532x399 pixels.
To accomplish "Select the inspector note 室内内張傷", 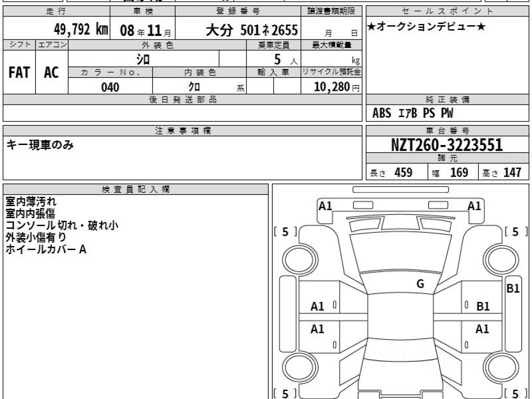I will (x=30, y=214).
